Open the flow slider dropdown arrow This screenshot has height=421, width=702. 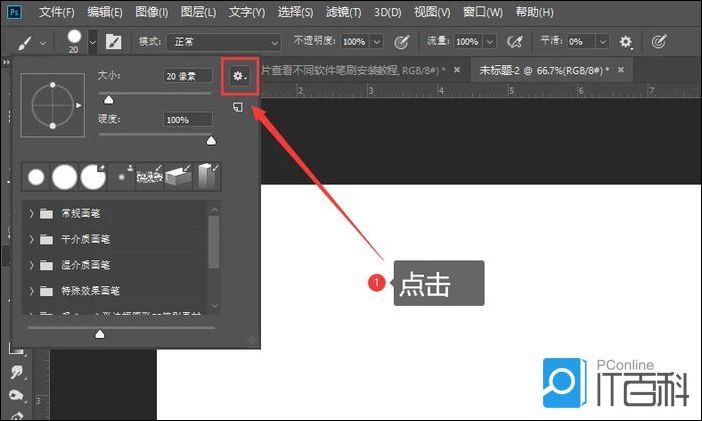point(490,42)
